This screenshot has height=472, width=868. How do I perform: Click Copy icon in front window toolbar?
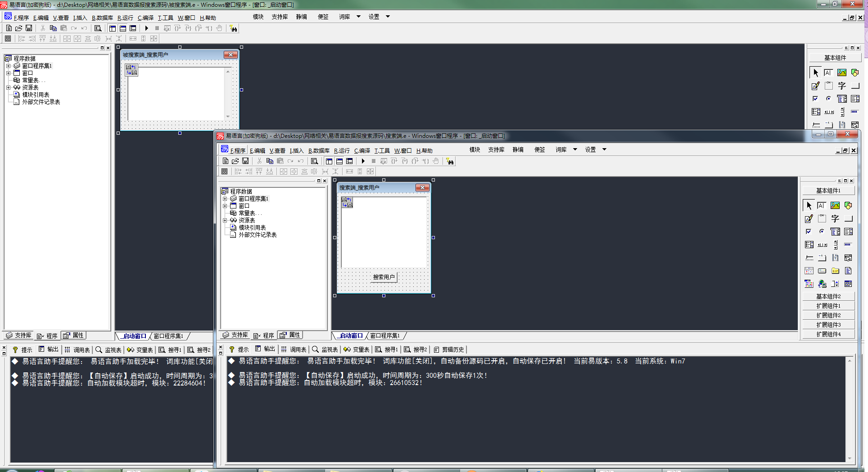tap(270, 161)
